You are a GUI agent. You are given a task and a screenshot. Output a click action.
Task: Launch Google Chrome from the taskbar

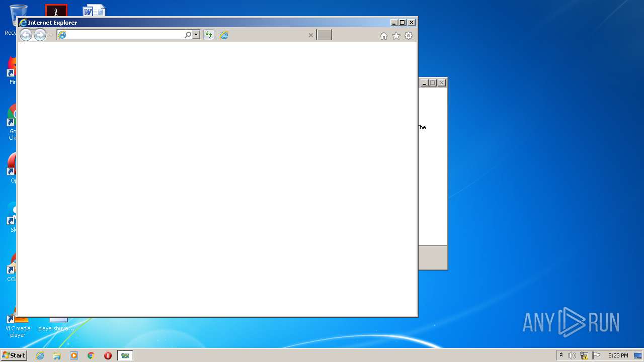pos(91,355)
